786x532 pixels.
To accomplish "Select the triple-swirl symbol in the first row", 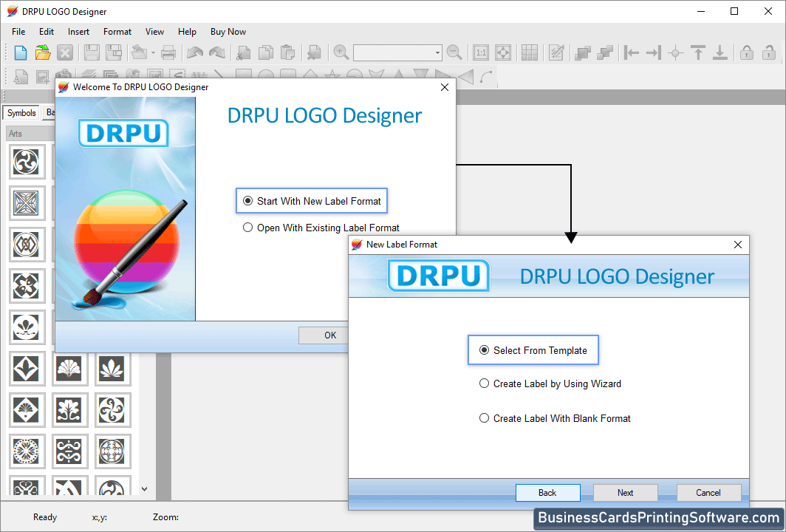I will coord(26,162).
